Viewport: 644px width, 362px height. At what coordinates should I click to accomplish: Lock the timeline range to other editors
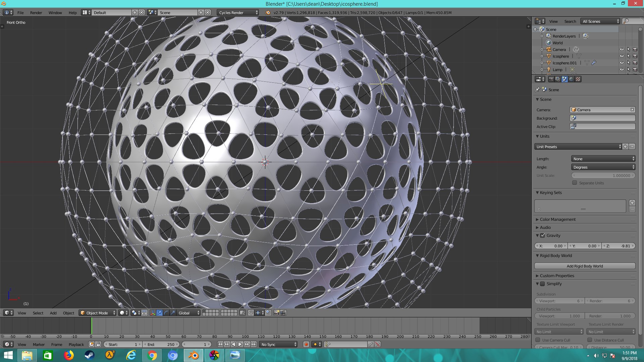[98, 344]
